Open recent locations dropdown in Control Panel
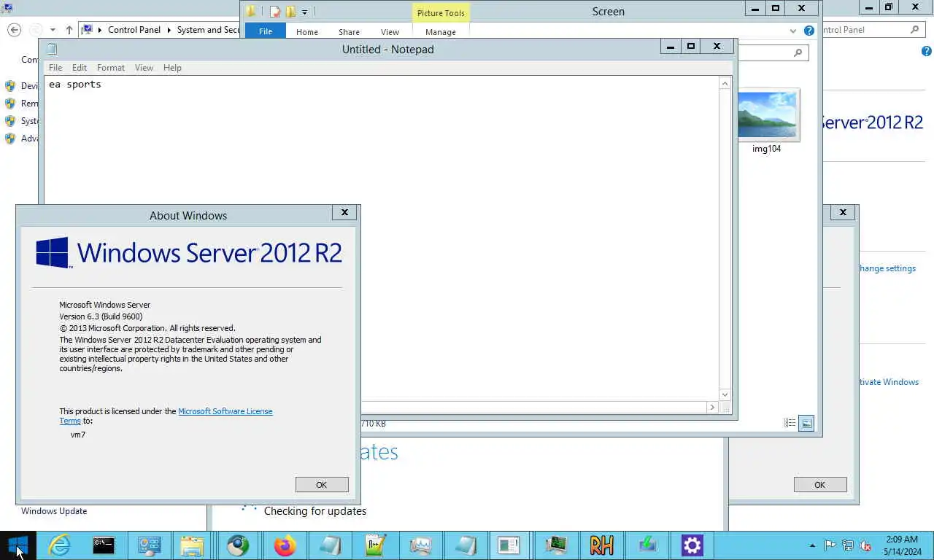 (53, 30)
